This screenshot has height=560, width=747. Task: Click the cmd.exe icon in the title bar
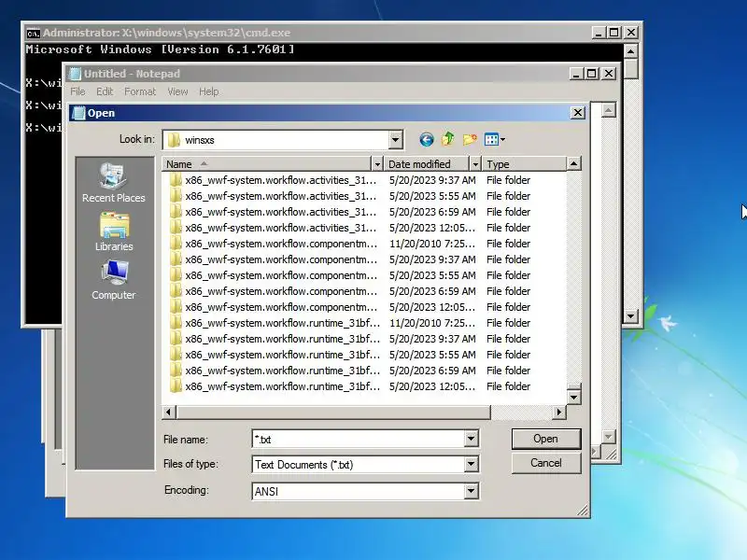click(33, 33)
